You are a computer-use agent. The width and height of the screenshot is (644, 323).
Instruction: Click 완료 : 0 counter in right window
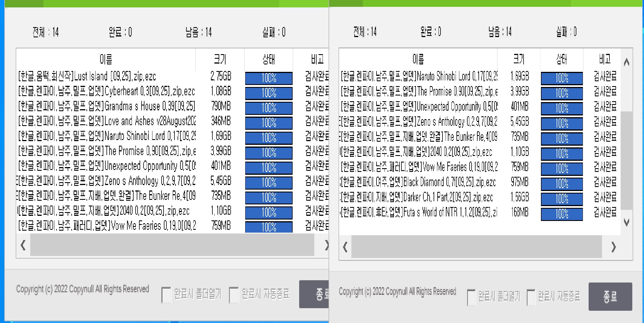coord(430,32)
